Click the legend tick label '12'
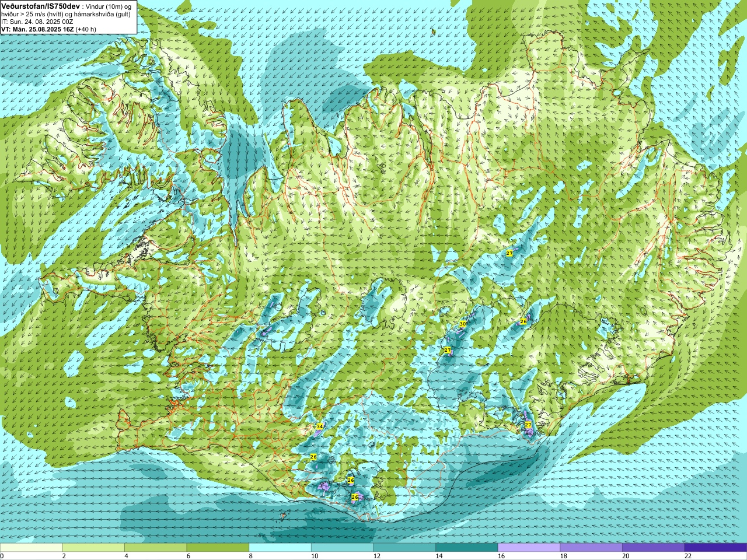 377,556
